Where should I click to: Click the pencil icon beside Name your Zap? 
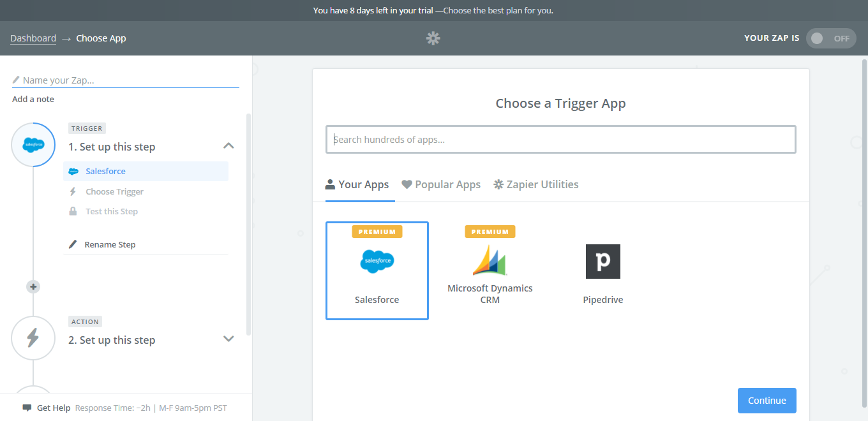point(16,80)
